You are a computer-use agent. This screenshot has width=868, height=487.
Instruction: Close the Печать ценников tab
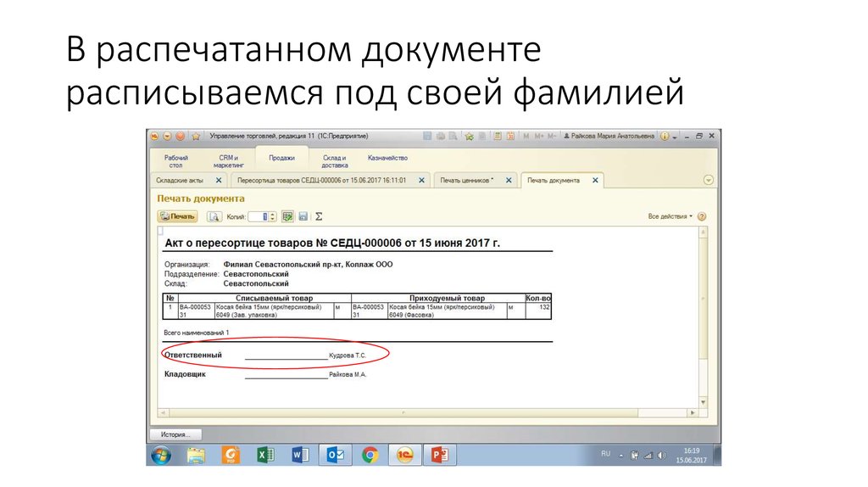click(509, 181)
